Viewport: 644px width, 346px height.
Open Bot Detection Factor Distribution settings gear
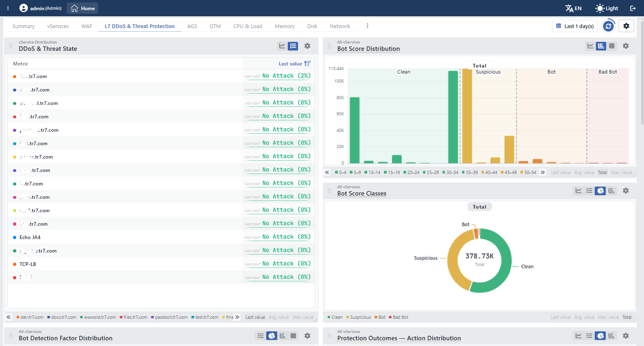click(x=307, y=335)
